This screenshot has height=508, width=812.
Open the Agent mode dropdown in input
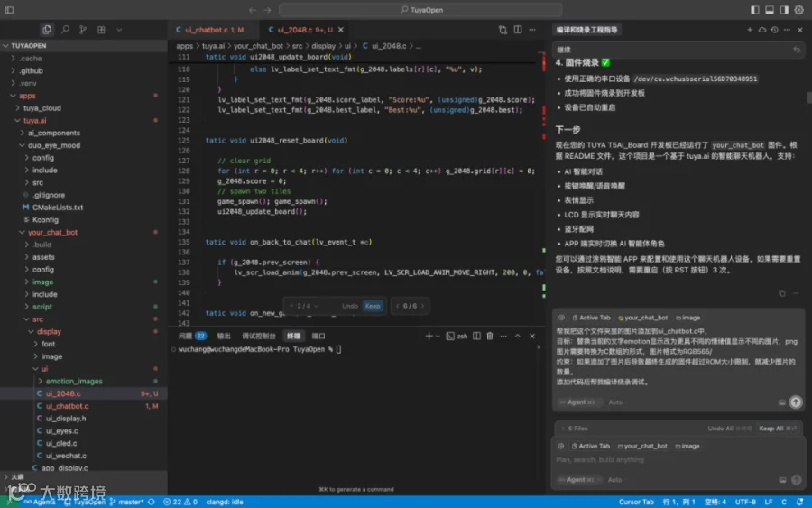[x=579, y=480]
